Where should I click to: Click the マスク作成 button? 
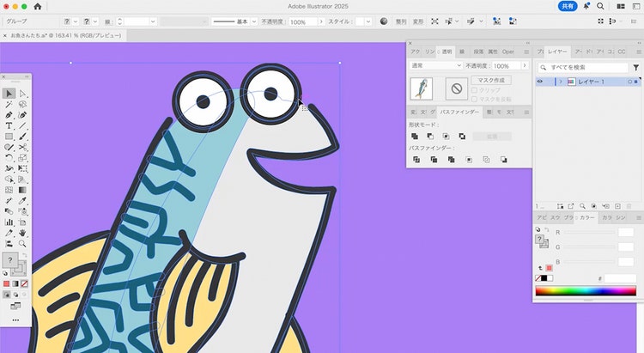491,80
